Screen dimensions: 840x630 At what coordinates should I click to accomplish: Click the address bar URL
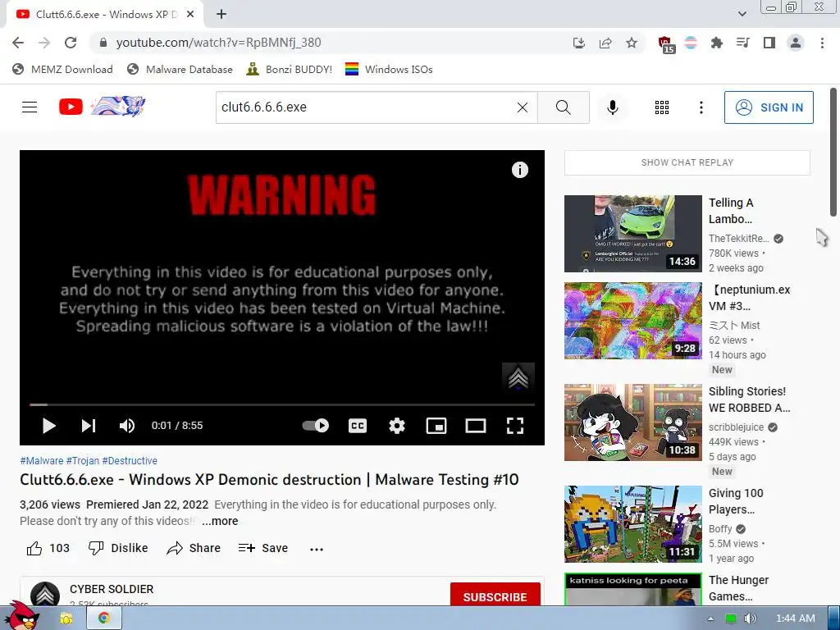218,43
